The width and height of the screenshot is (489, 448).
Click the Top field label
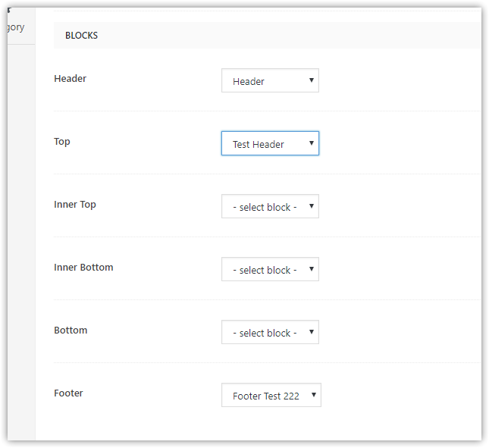(x=62, y=142)
